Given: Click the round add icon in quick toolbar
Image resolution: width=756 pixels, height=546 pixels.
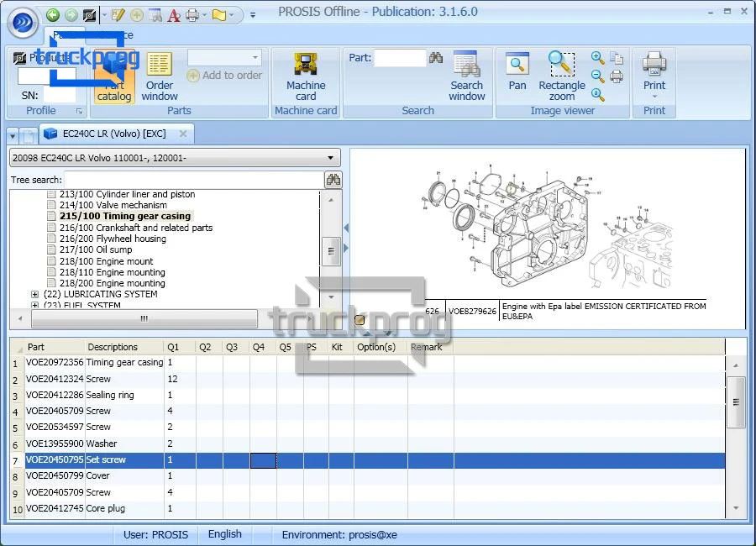Looking at the screenshot, I should tap(137, 15).
